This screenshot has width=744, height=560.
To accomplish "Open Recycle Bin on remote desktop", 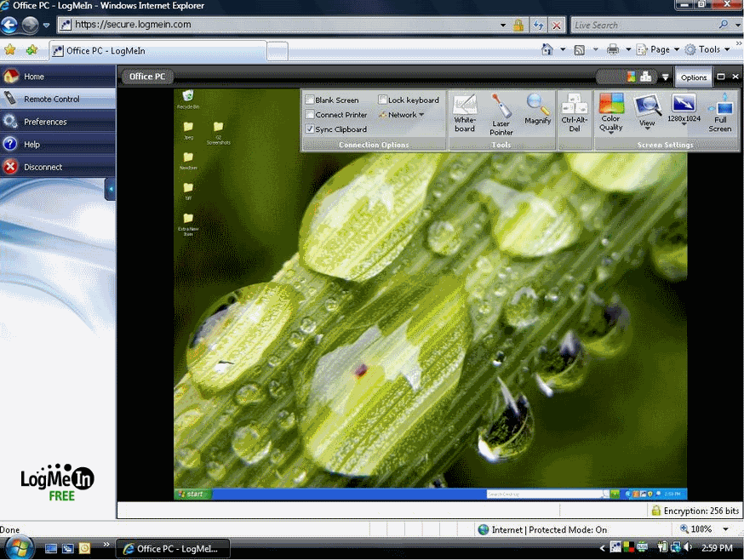I will point(187,97).
